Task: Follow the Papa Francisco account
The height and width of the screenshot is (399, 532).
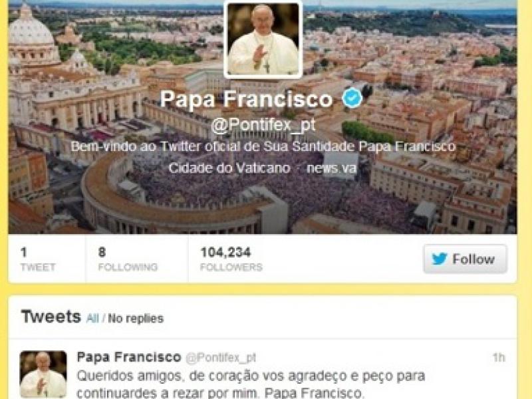Action: 465,259
